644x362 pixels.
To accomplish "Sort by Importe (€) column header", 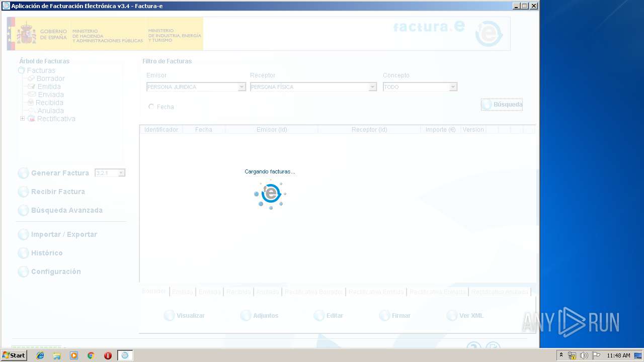I will [440, 130].
